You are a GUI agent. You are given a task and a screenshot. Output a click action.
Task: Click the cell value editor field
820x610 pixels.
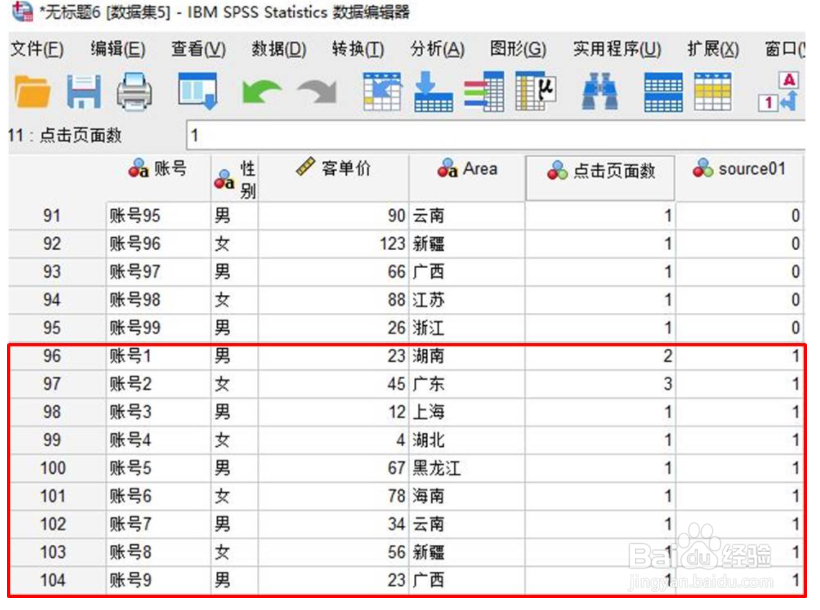tap(496, 135)
